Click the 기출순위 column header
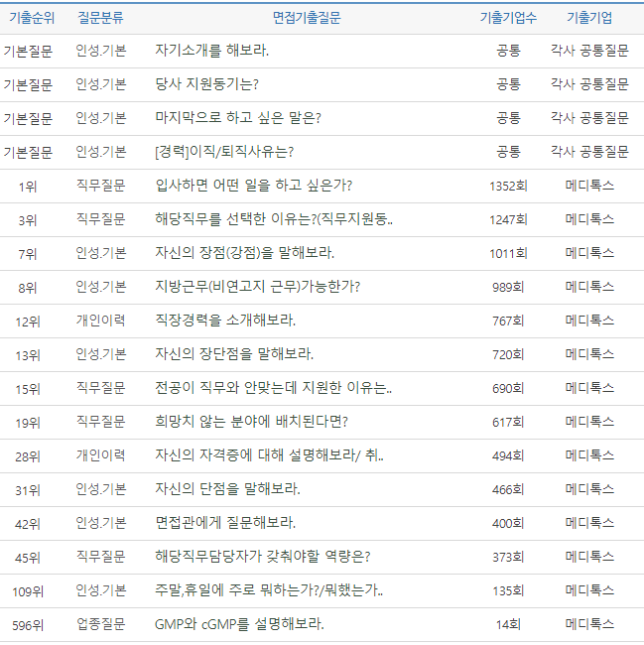 coord(32,18)
